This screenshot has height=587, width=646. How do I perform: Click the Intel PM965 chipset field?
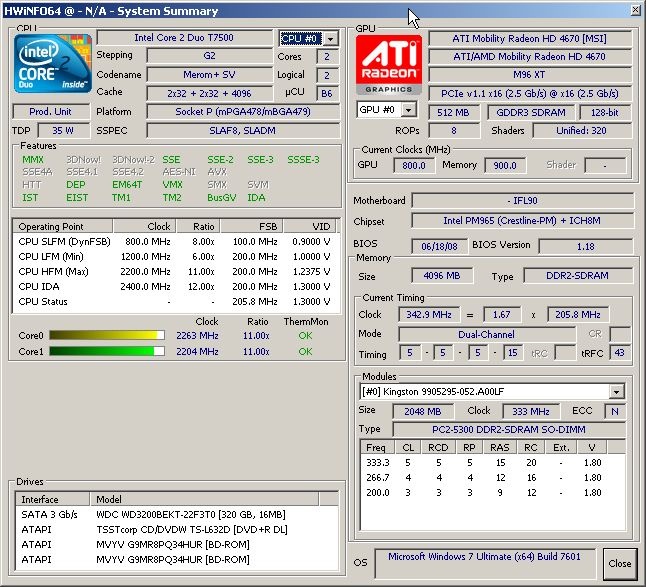(522, 221)
